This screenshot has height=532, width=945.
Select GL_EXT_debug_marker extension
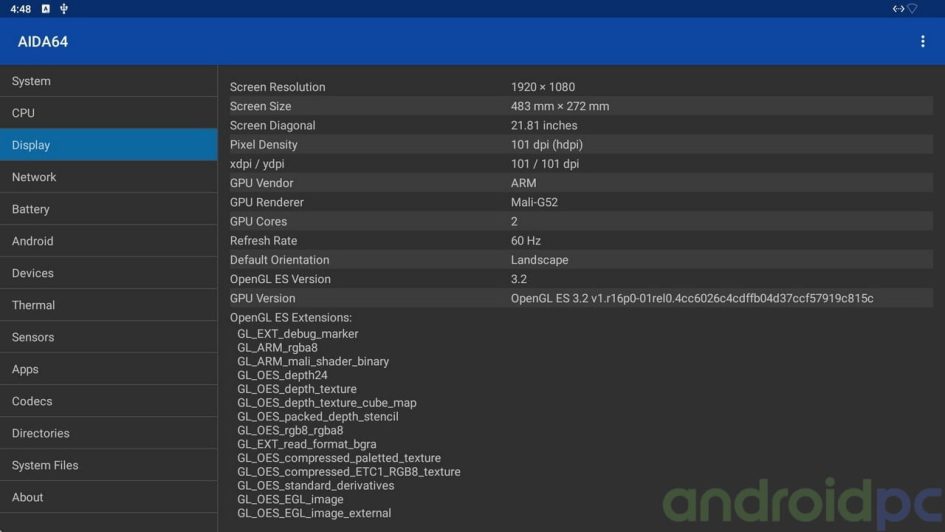pos(297,334)
